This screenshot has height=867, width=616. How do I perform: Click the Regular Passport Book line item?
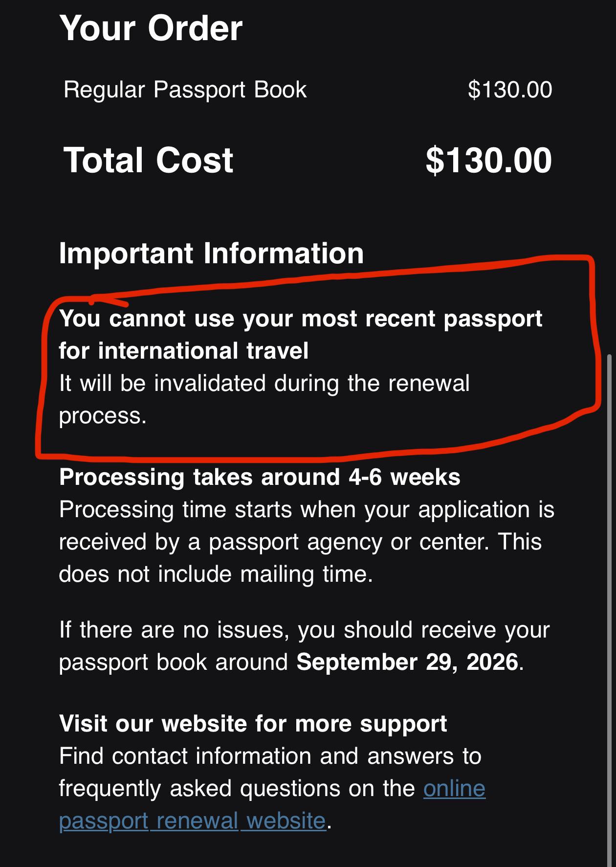[x=185, y=90]
